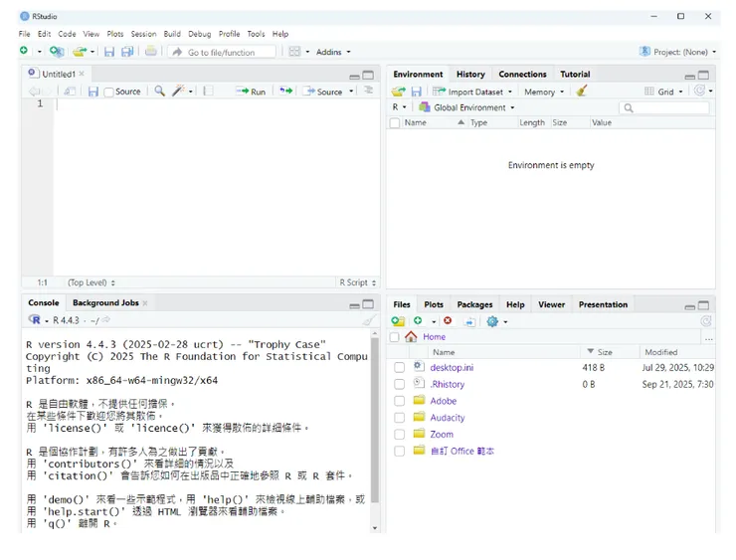Screen dimensions: 736x560
Task: Save current document from main toolbar
Action: [x=108, y=52]
